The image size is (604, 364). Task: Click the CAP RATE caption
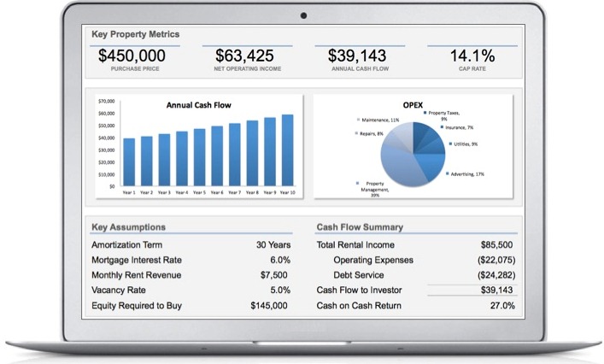point(472,68)
